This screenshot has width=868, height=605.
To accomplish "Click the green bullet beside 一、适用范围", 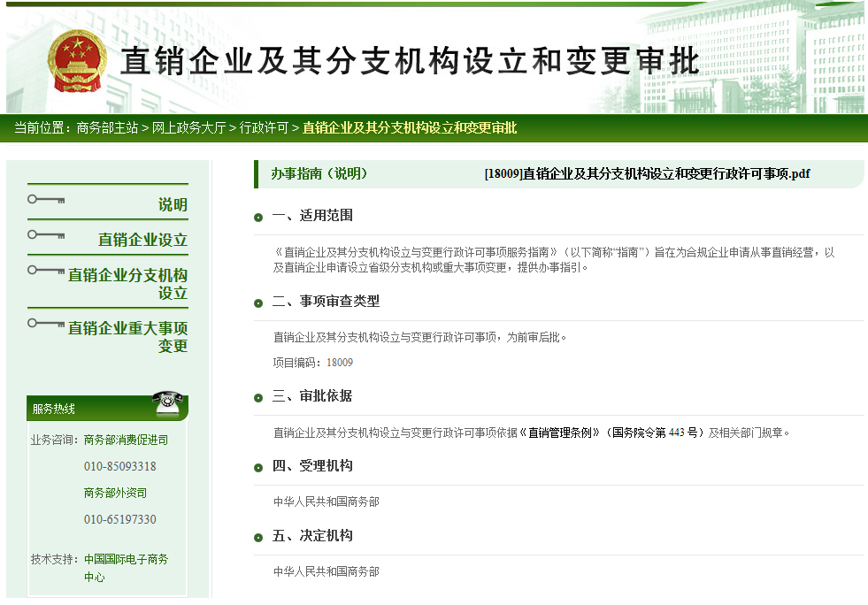I will click(258, 218).
